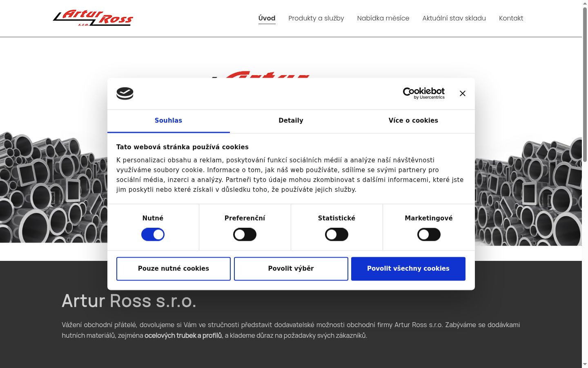Click the 'Preferenční' category label
Image resolution: width=588 pixels, height=368 pixels.
(245, 218)
